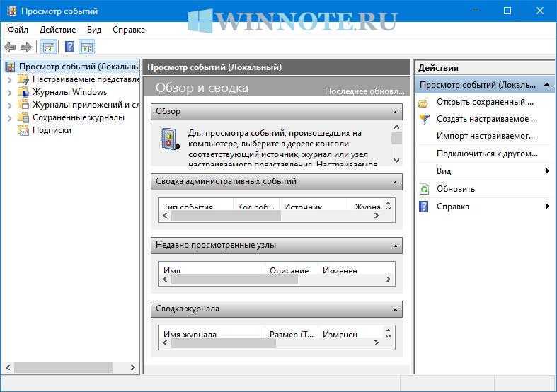Collapse the Просмотр событий actions group
The height and width of the screenshot is (392, 557).
[x=546, y=85]
